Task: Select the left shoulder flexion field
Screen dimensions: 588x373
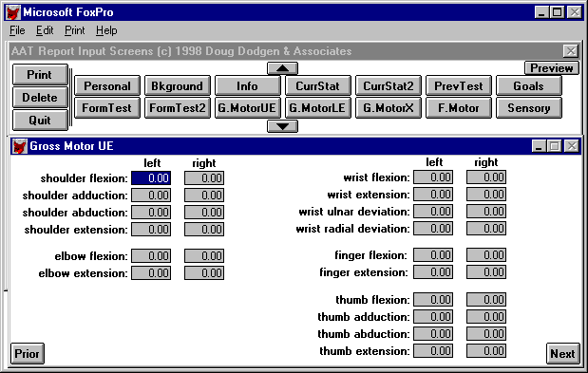Action: pyautogui.click(x=151, y=177)
